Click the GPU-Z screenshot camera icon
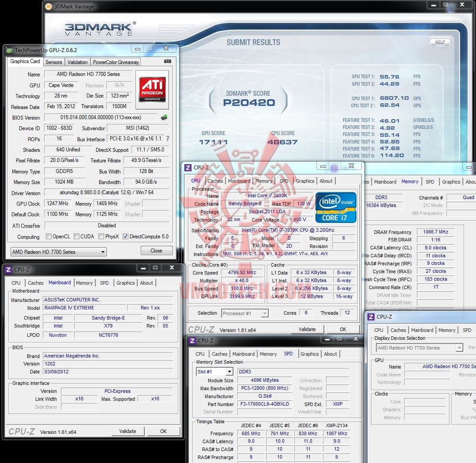This screenshot has height=463, width=476. 167,61
